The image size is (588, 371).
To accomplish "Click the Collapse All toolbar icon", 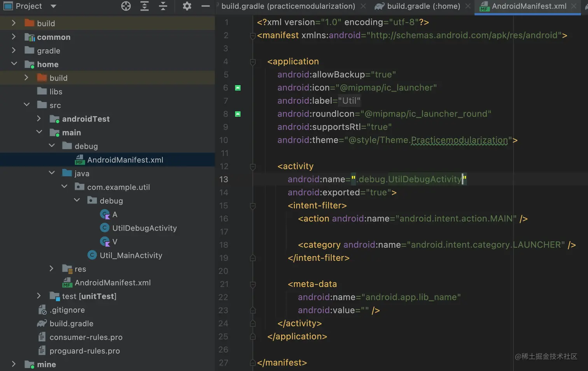I will click(x=163, y=6).
